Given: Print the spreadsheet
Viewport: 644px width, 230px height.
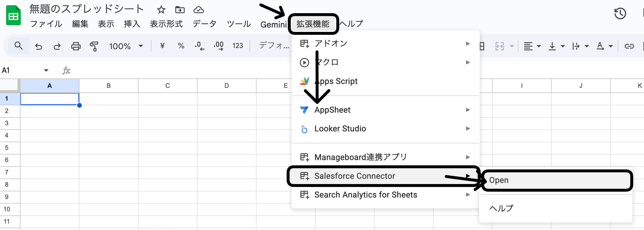Looking at the screenshot, I should [x=76, y=46].
